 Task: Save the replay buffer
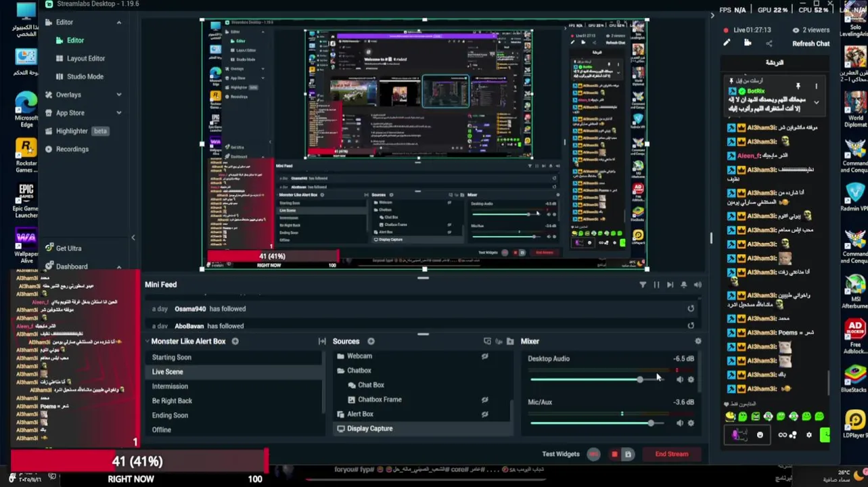pyautogui.click(x=628, y=455)
